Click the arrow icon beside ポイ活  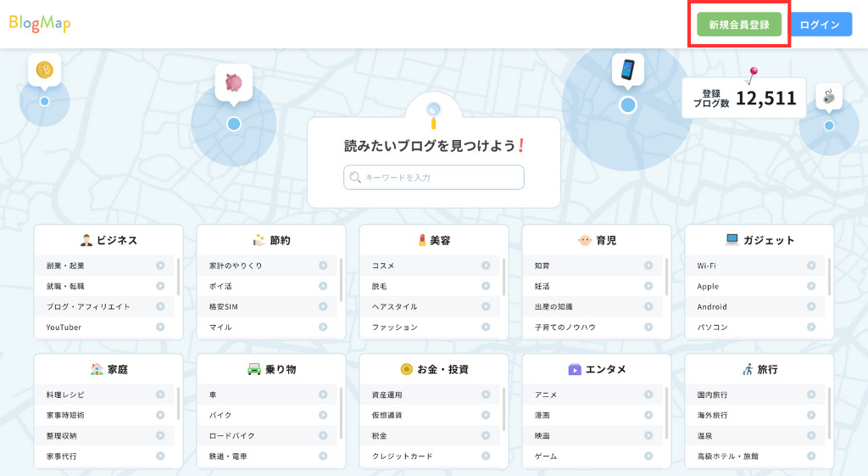tap(323, 286)
